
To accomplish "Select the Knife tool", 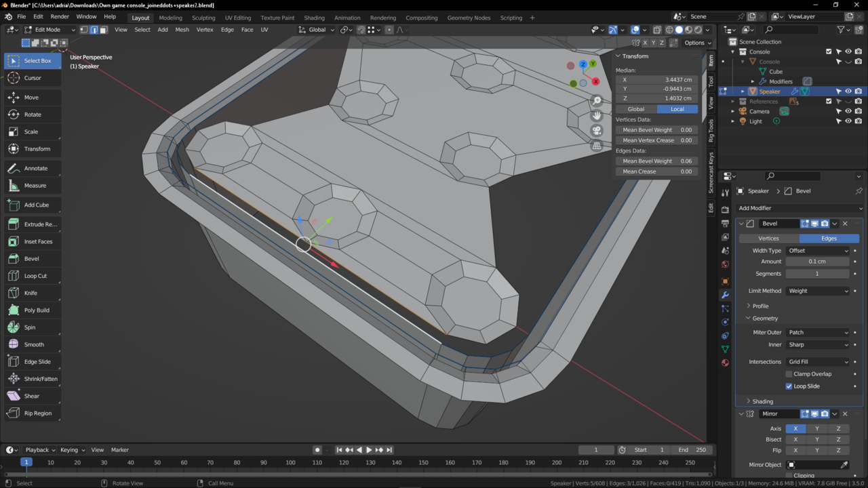I will coord(31,293).
